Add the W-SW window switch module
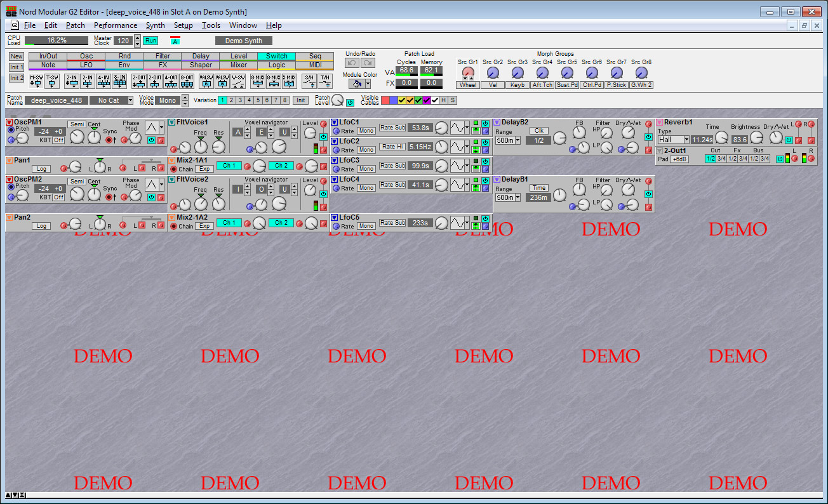 (x=239, y=81)
